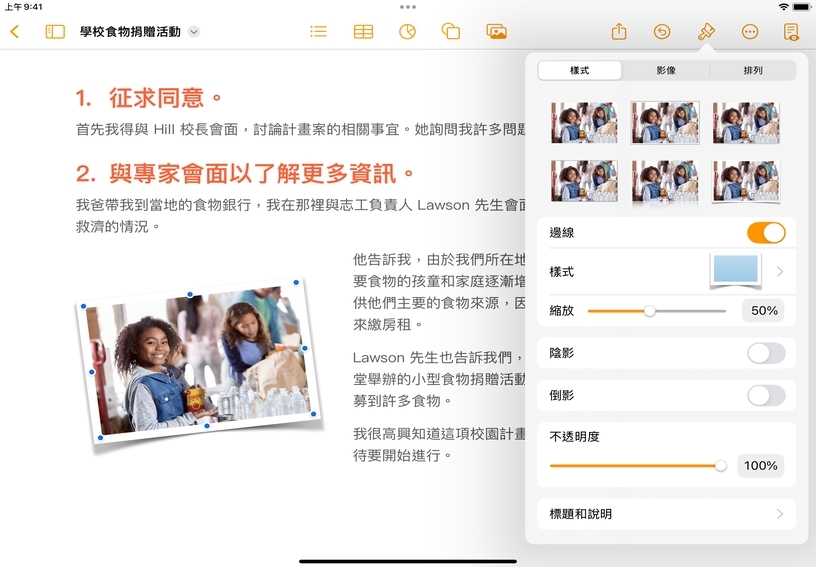Tap the share icon

tap(619, 32)
